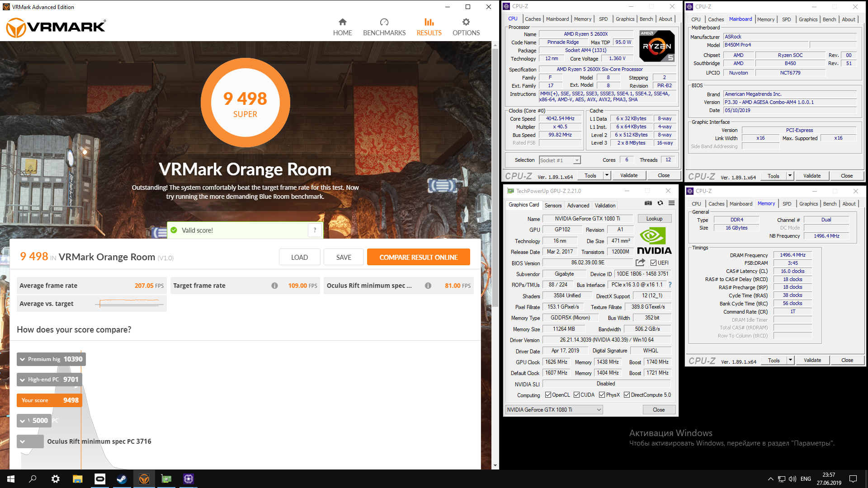Switch to SPD tab in Memory CPU-Z window
868x488 pixels.
787,204
